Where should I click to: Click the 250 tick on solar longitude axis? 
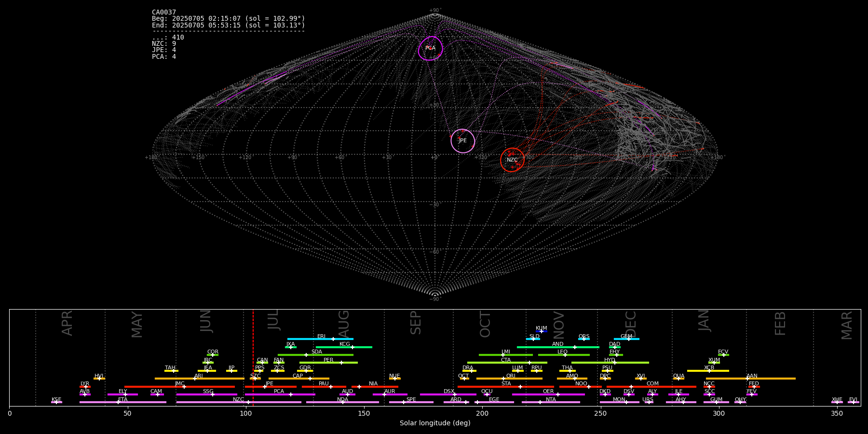600,413
